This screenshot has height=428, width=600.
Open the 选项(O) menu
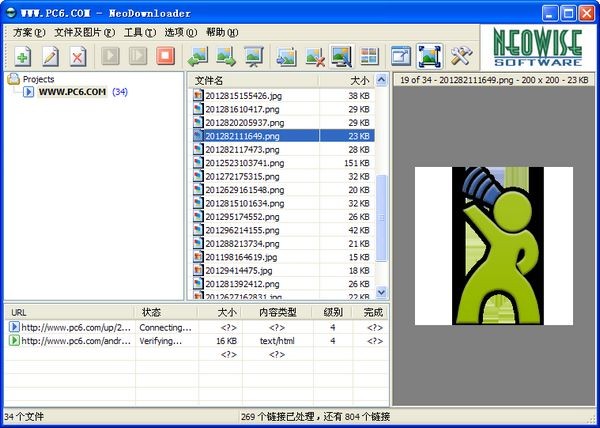(x=181, y=33)
